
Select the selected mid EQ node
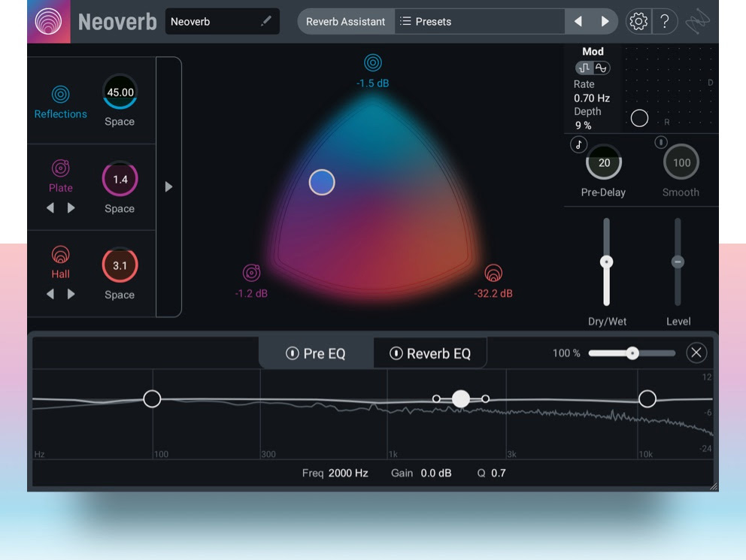pyautogui.click(x=460, y=398)
